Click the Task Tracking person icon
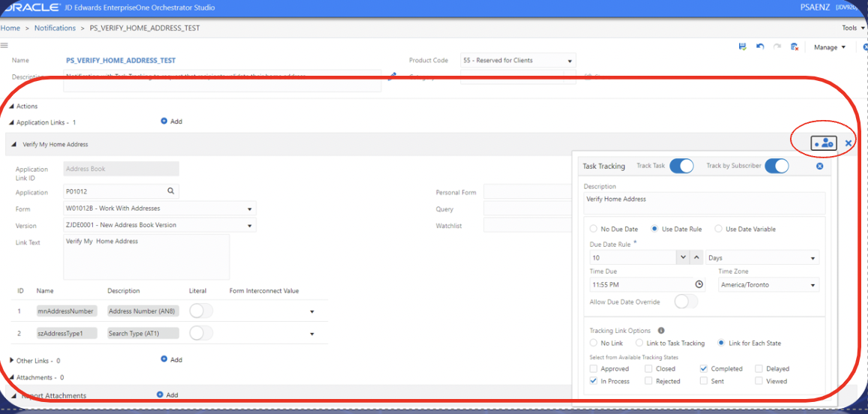 pyautogui.click(x=824, y=143)
